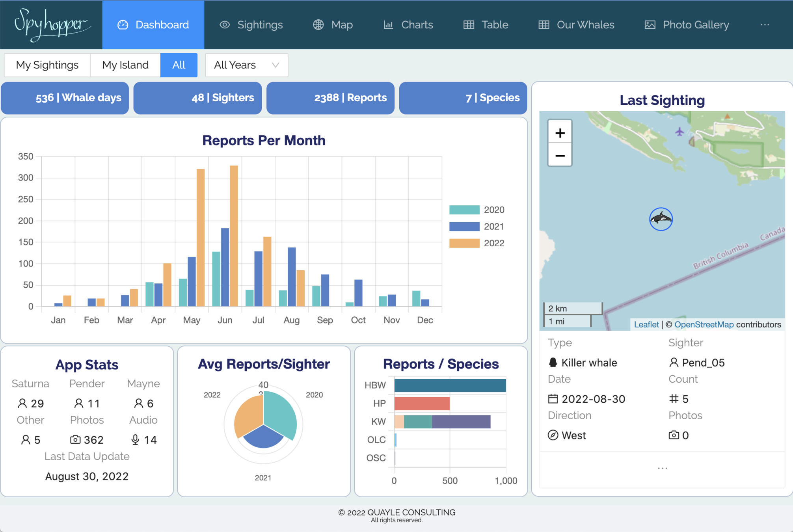Open the OpenStreetMap contributors link
The width and height of the screenshot is (793, 532).
coord(704,324)
